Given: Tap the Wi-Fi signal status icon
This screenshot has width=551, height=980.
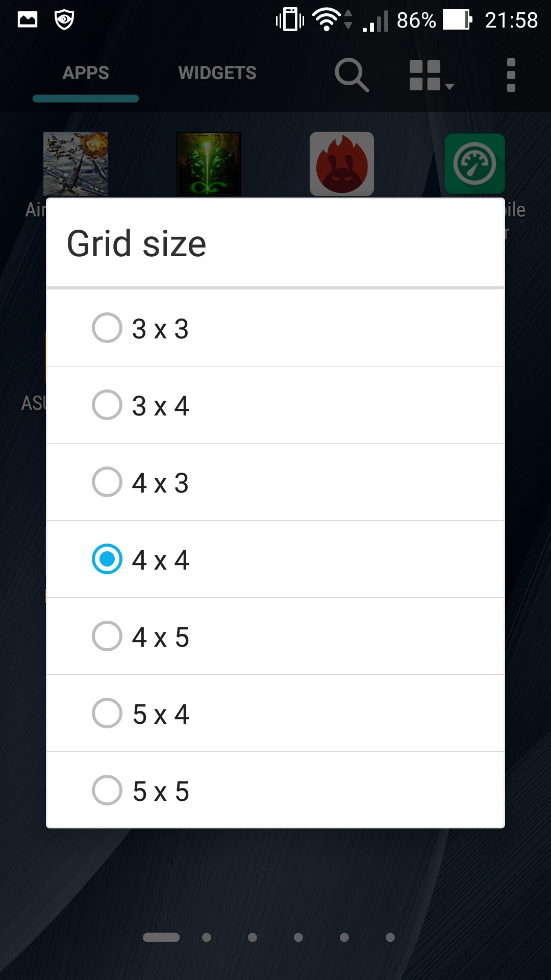Looking at the screenshot, I should coord(327,20).
